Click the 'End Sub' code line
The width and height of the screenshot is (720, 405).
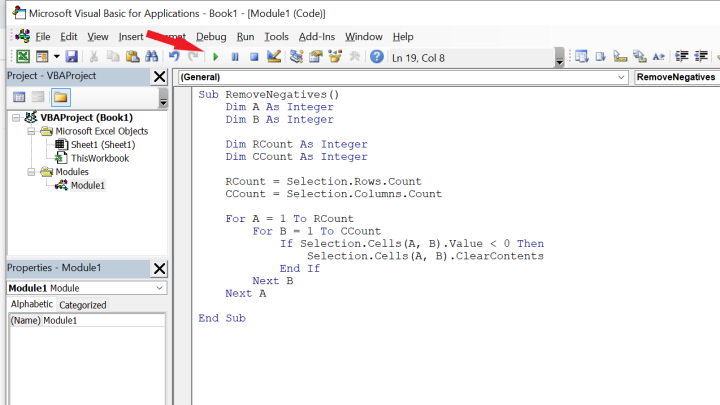point(222,318)
